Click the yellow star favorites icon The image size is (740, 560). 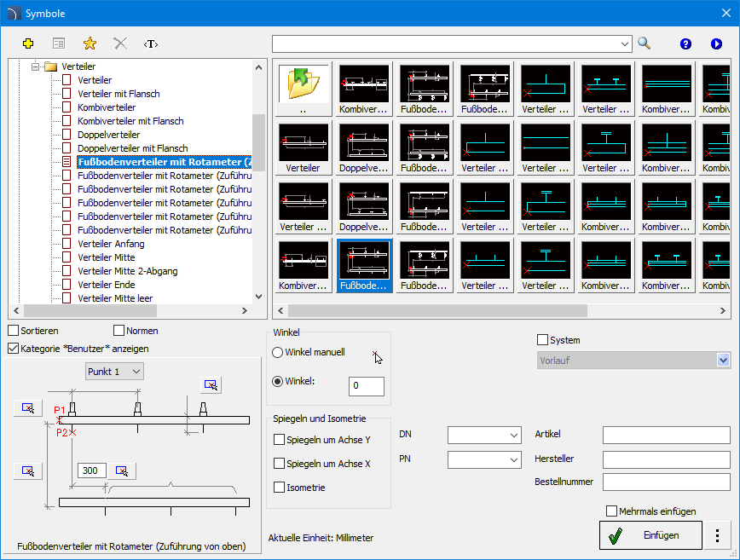(x=90, y=43)
